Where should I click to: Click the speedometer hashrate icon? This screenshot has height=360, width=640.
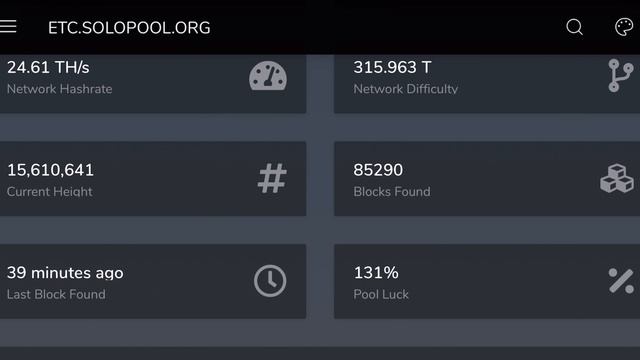click(x=268, y=76)
